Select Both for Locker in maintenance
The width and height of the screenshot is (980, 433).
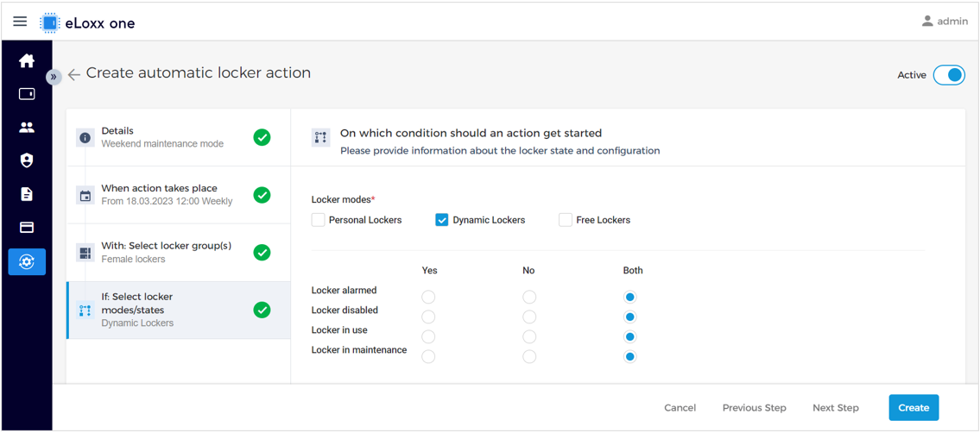click(630, 357)
